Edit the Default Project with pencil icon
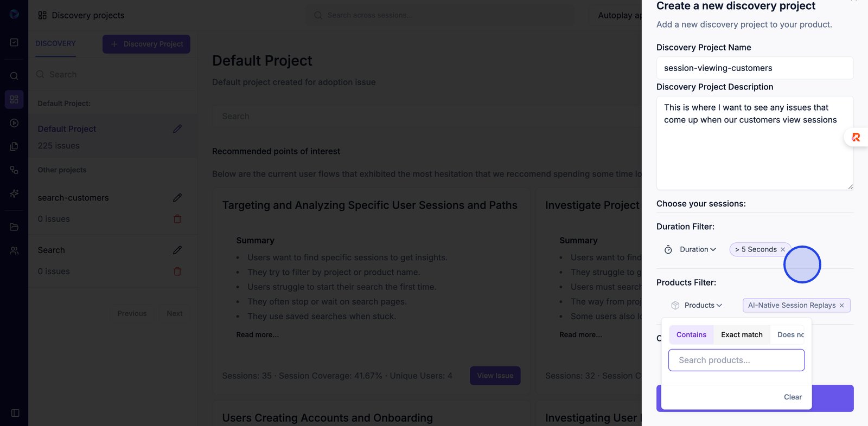Screen dimensions: 868x426 click(x=177, y=129)
